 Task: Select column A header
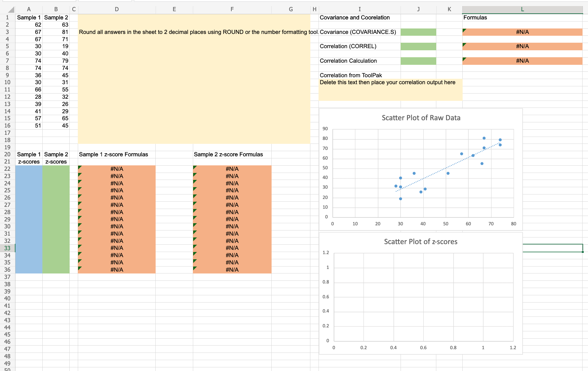click(29, 9)
